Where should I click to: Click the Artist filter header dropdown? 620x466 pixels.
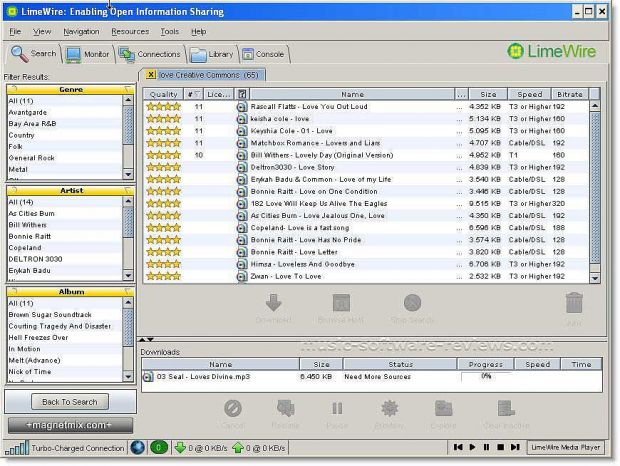click(x=128, y=191)
